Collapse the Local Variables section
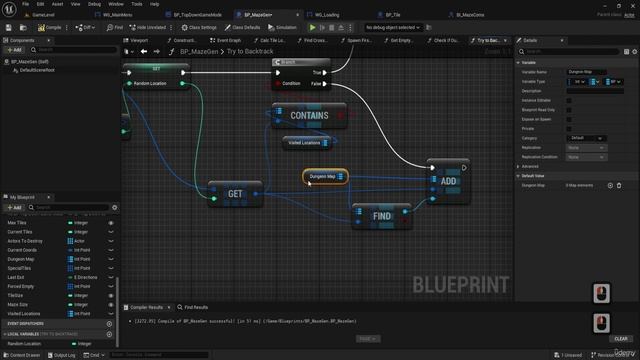 tap(4, 334)
